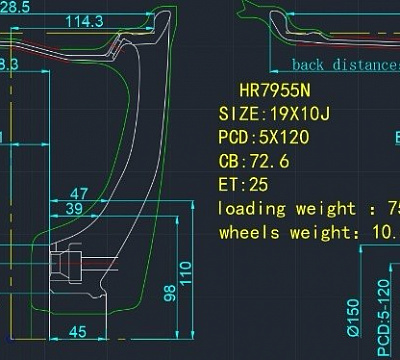Select the HR7955N model label

[275, 90]
